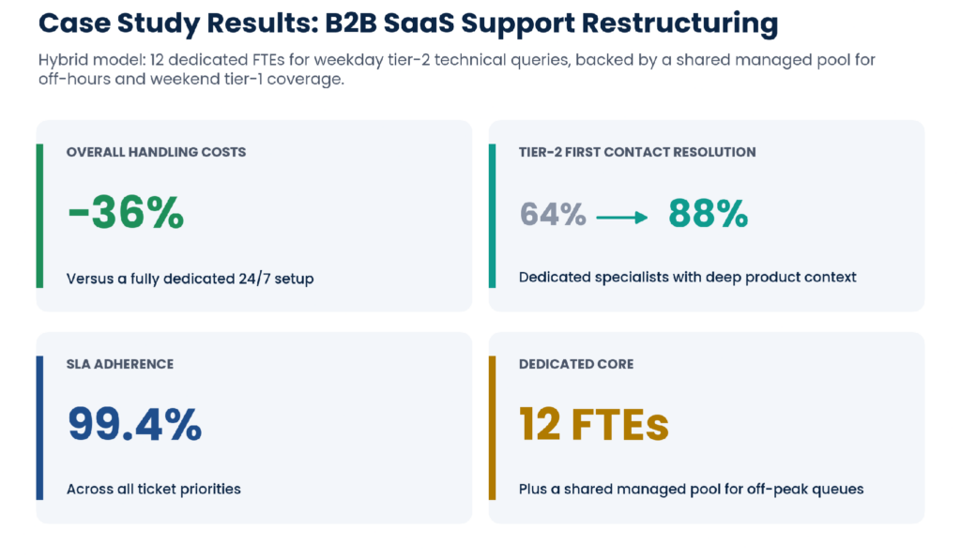Click the OVERALL HANDLING COSTS heading
Viewport: 961px width, 560px height.
(x=157, y=152)
